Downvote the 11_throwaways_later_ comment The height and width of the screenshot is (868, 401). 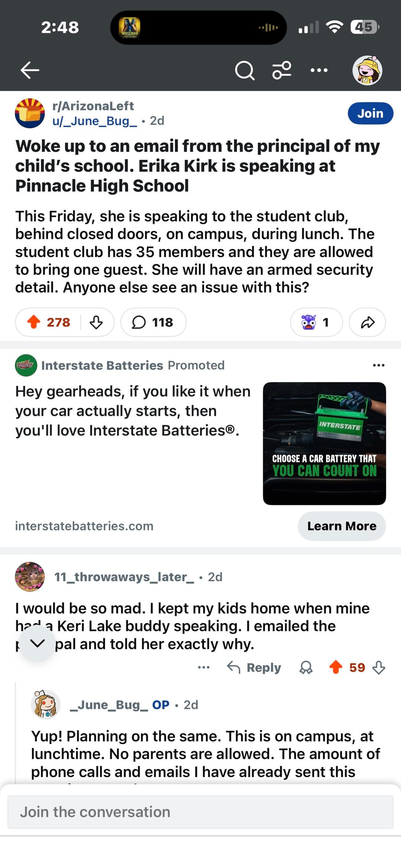[378, 668]
